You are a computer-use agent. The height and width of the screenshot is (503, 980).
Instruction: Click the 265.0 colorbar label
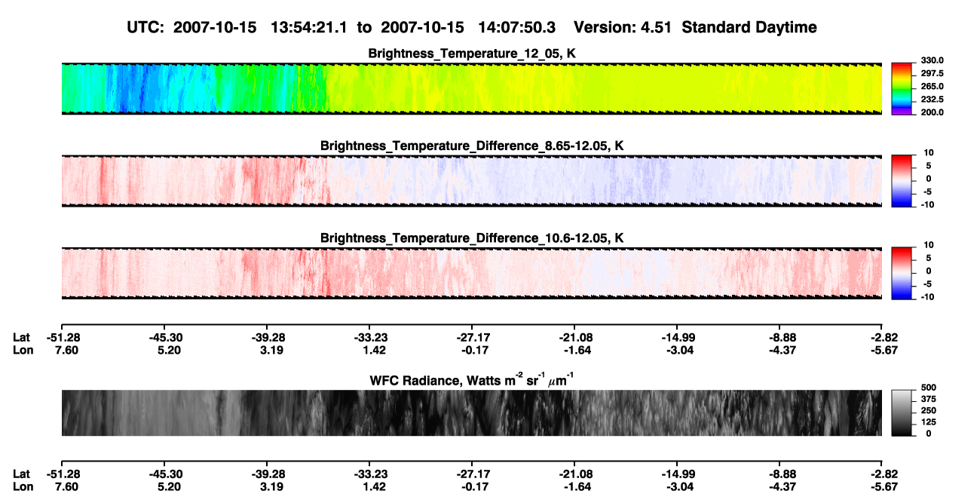coord(933,87)
